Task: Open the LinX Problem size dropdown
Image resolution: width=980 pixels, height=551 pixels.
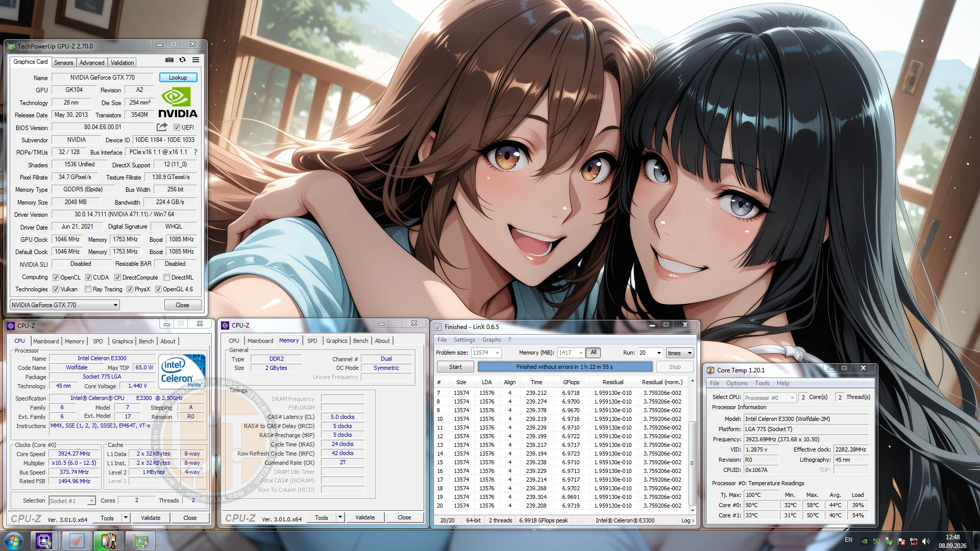Action: pyautogui.click(x=486, y=353)
